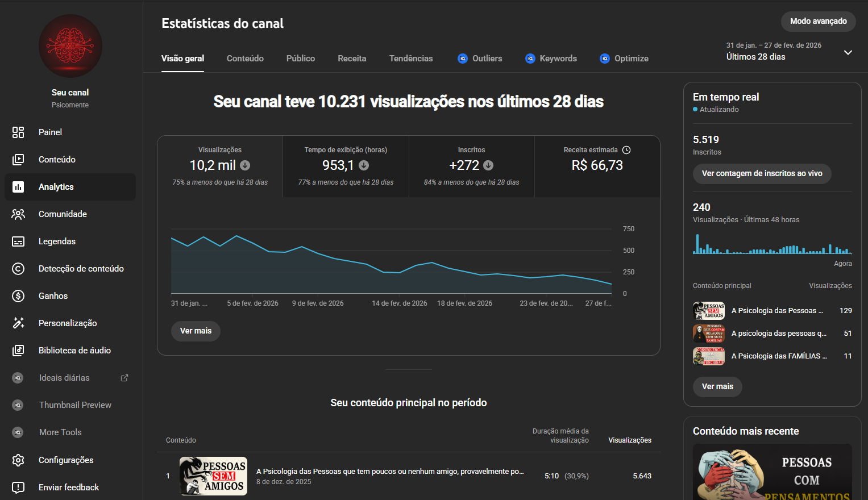The image size is (868, 500).
Task: Switch to the Conteúdo analytics tab
Action: click(x=245, y=59)
